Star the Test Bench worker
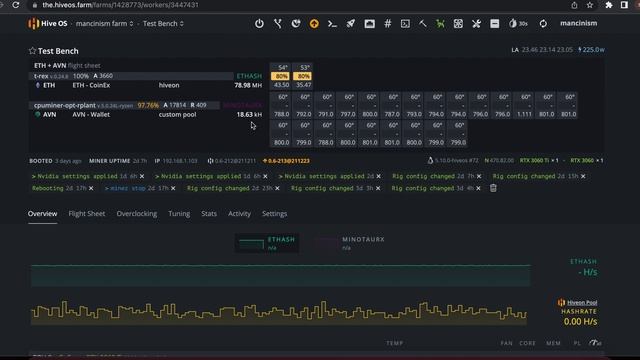This screenshot has width=640, height=360. 32,51
